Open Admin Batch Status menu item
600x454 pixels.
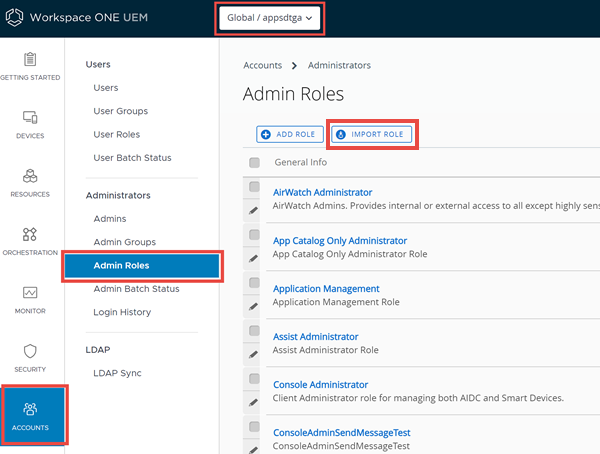coord(136,289)
